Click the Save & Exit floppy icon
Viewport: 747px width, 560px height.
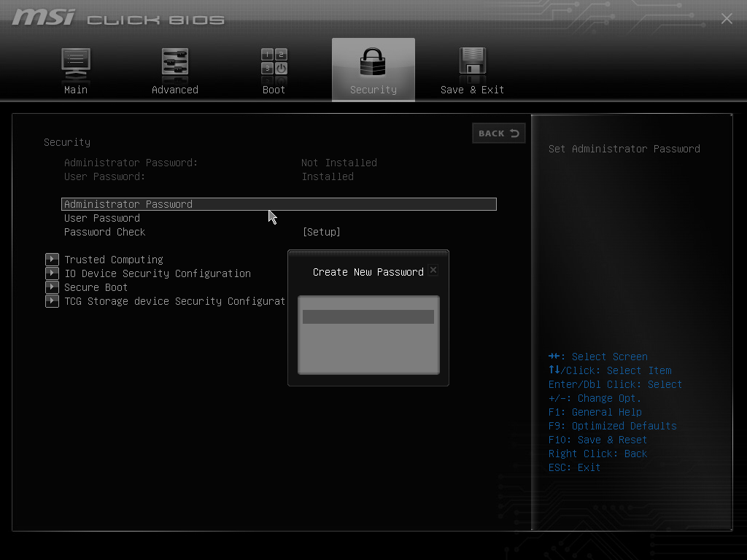tap(472, 63)
